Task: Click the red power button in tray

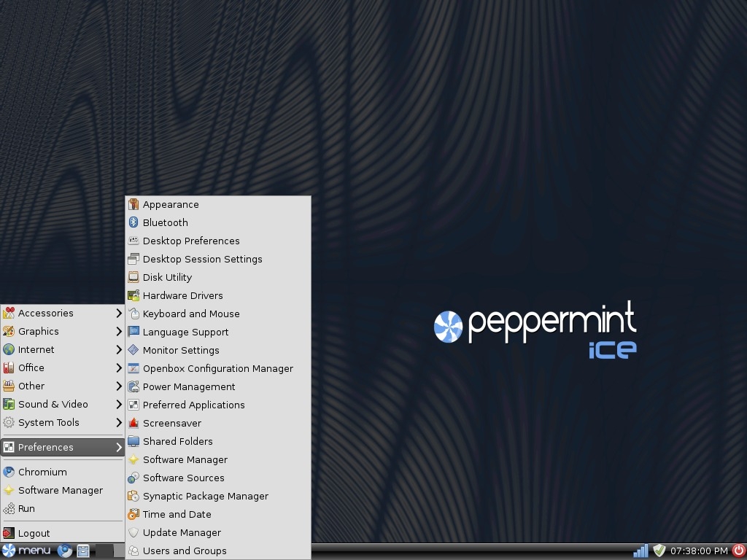Action: click(x=738, y=551)
